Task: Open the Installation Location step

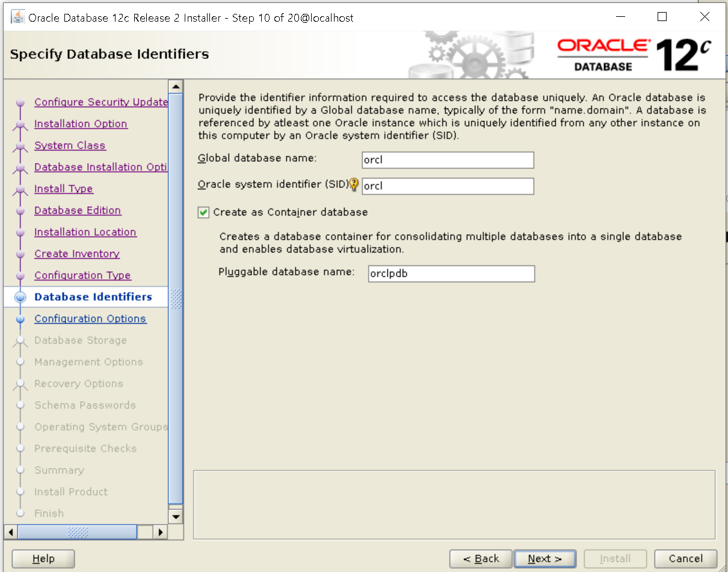Action: pos(85,232)
